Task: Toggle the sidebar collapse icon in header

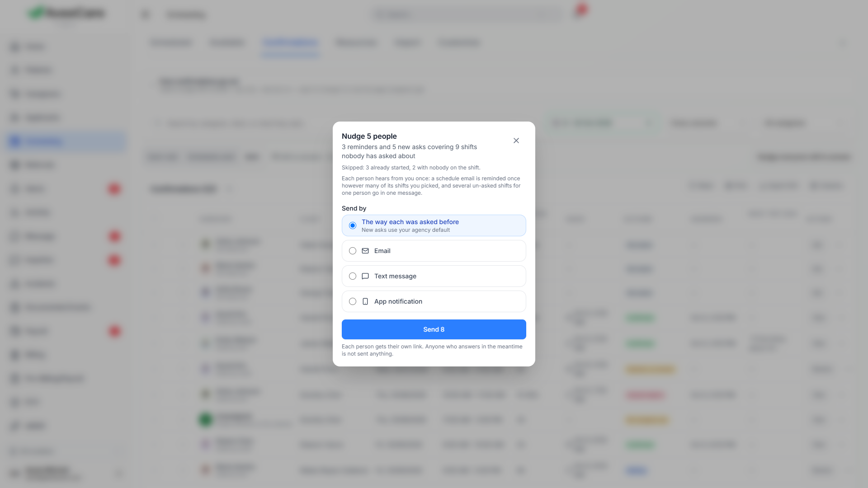Action: click(x=145, y=14)
